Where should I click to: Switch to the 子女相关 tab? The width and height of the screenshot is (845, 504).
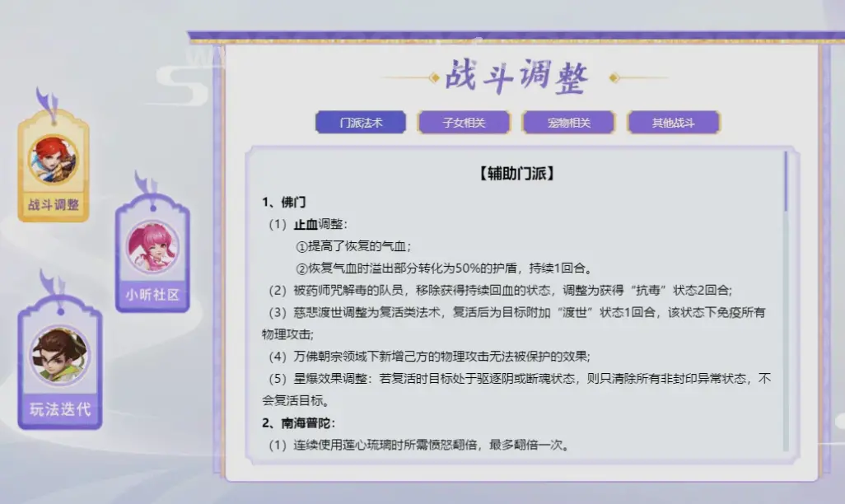pos(465,122)
